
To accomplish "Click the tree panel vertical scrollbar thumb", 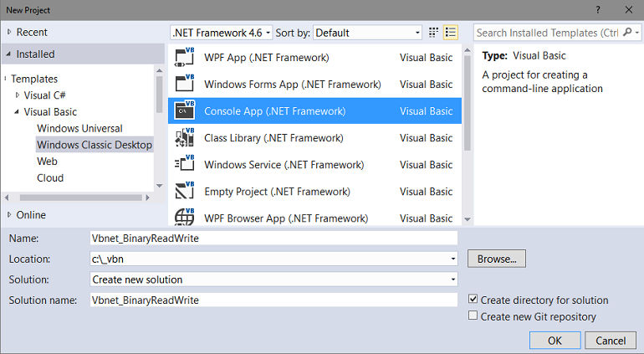I will [x=160, y=95].
